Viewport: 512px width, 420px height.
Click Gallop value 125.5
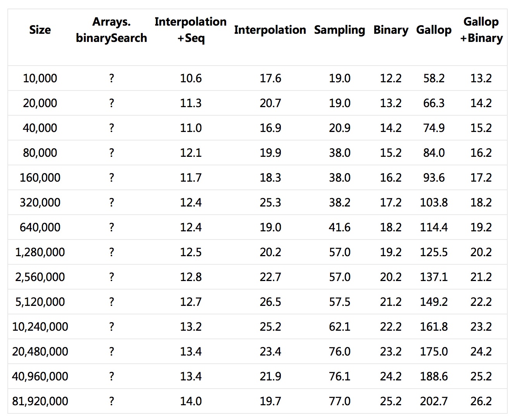pyautogui.click(x=434, y=252)
